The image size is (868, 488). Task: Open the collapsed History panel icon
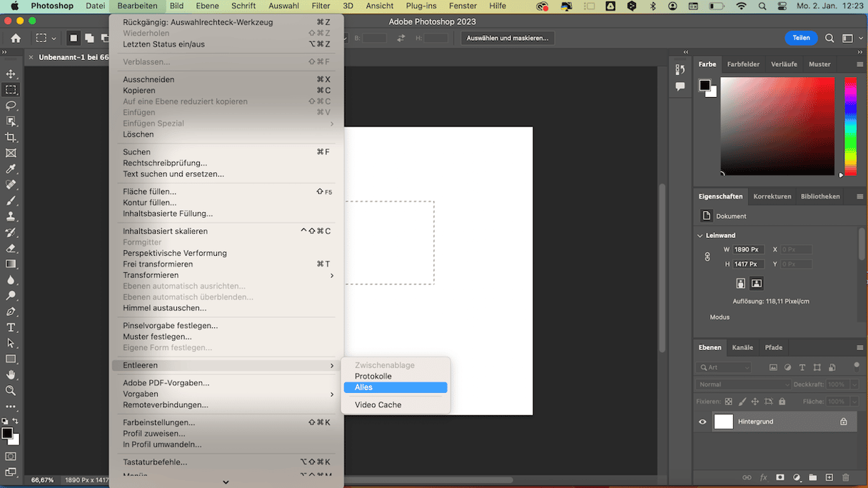pos(680,69)
